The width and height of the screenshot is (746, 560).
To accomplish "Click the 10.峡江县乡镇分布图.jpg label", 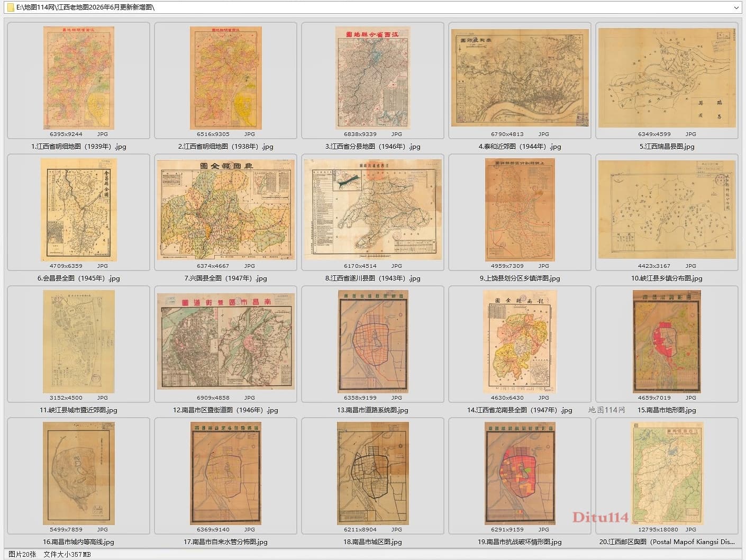I will pyautogui.click(x=667, y=278).
